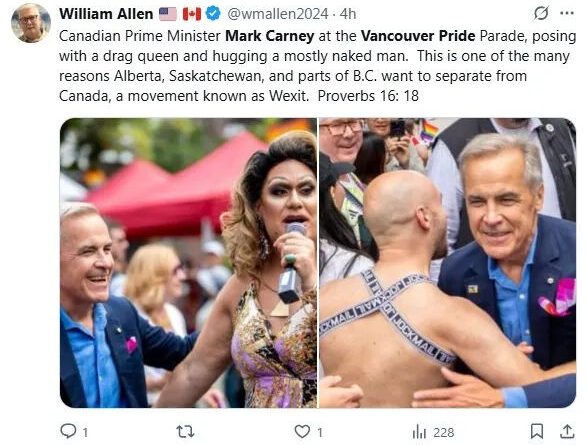Click the reply count number

(85, 433)
